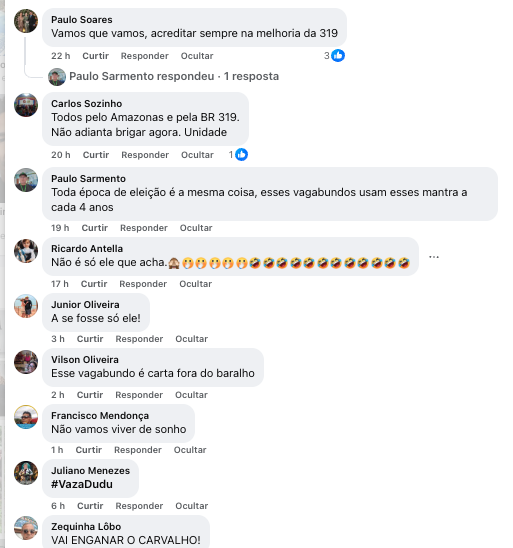Like Paulo Soares' comment with Curtir
Image resolution: width=513 pixels, height=548 pixels.
95,56
